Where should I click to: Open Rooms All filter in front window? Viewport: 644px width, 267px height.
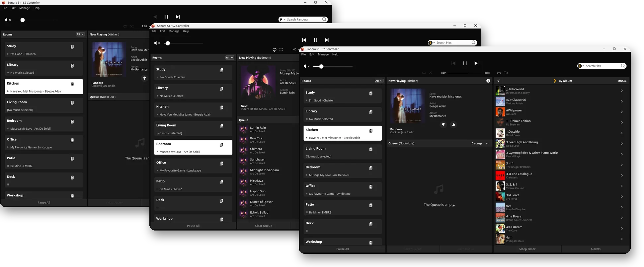379,81
